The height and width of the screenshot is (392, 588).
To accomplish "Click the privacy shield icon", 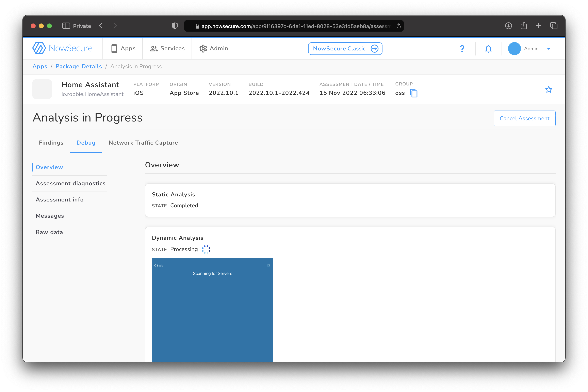I will click(175, 26).
